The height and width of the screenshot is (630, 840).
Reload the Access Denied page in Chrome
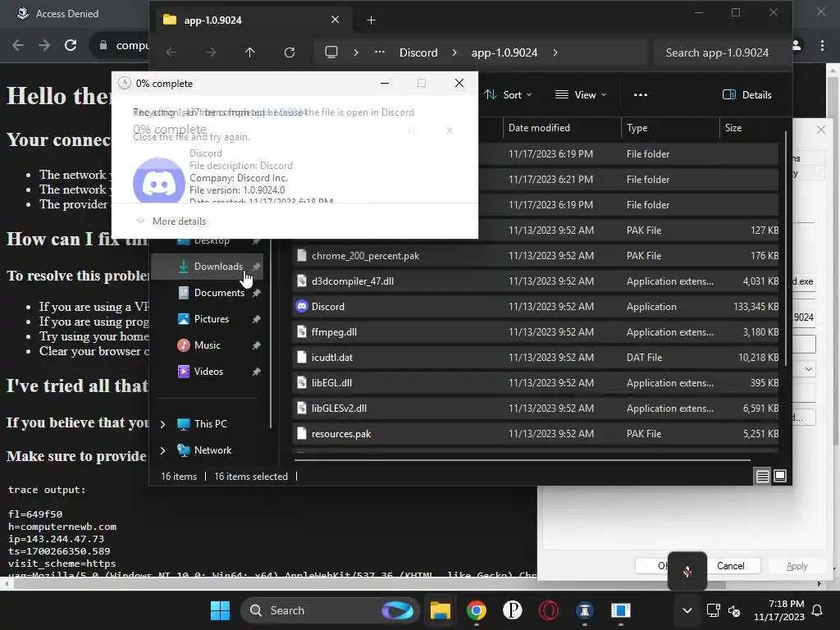pyautogui.click(x=71, y=45)
